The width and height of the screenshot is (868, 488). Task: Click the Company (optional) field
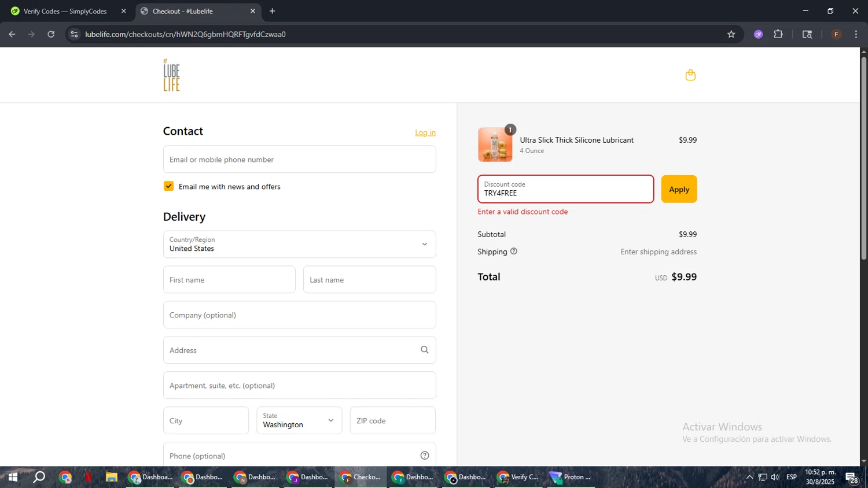coord(299,315)
